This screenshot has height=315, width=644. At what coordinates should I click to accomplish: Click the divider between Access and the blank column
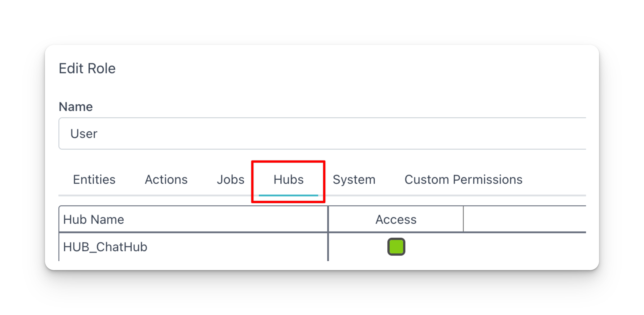[x=463, y=219]
